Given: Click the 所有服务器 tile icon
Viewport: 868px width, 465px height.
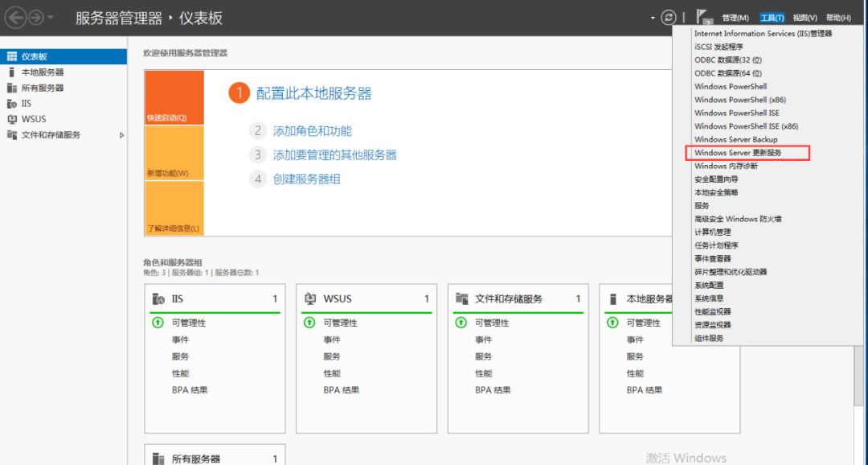Looking at the screenshot, I should pyautogui.click(x=158, y=459).
